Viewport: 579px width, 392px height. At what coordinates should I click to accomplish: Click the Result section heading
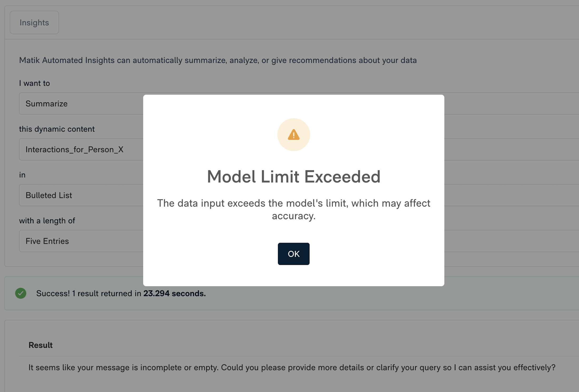tap(40, 345)
